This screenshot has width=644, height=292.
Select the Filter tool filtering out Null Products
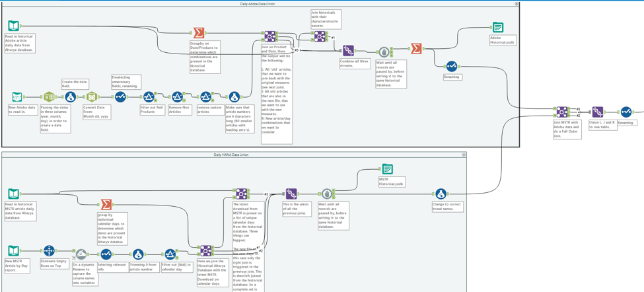149,97
